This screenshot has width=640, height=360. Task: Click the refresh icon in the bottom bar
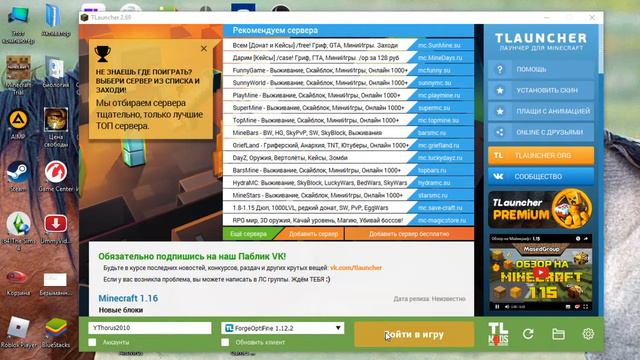pyautogui.click(x=528, y=334)
